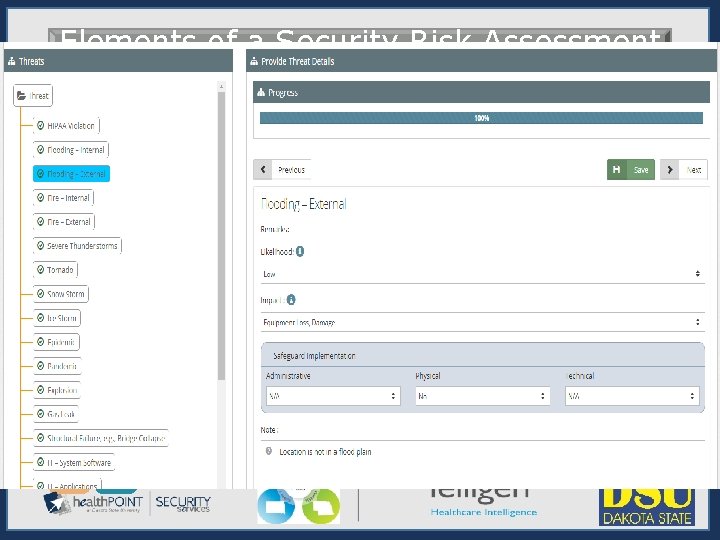
Task: Click Threats panel header icon
Action: (12, 61)
